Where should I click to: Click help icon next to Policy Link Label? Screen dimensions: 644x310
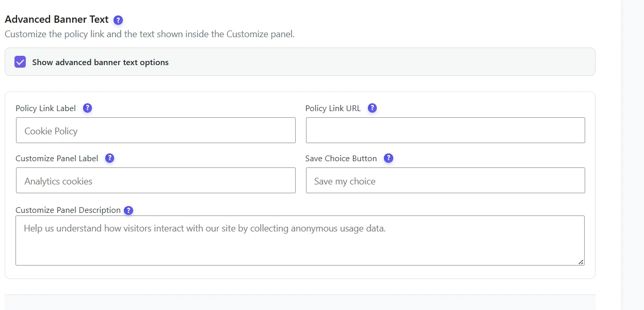(87, 108)
